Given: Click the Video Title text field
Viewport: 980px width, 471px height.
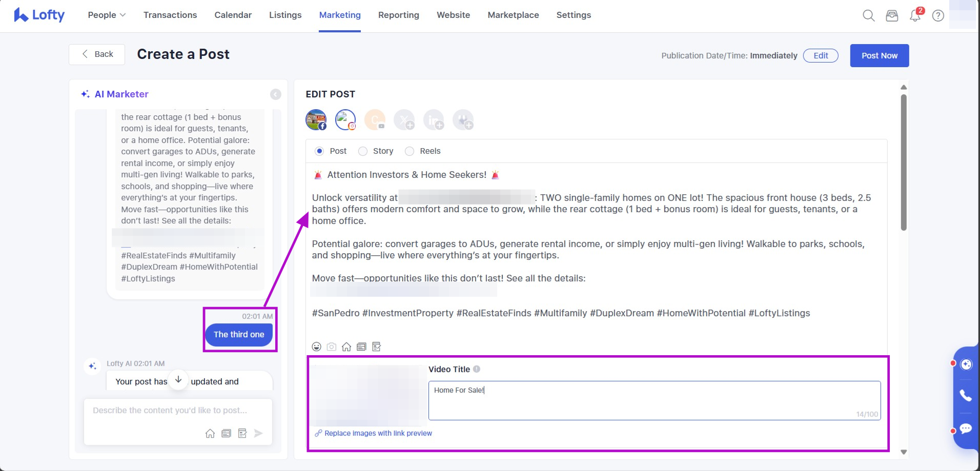Looking at the screenshot, I should pyautogui.click(x=654, y=400).
